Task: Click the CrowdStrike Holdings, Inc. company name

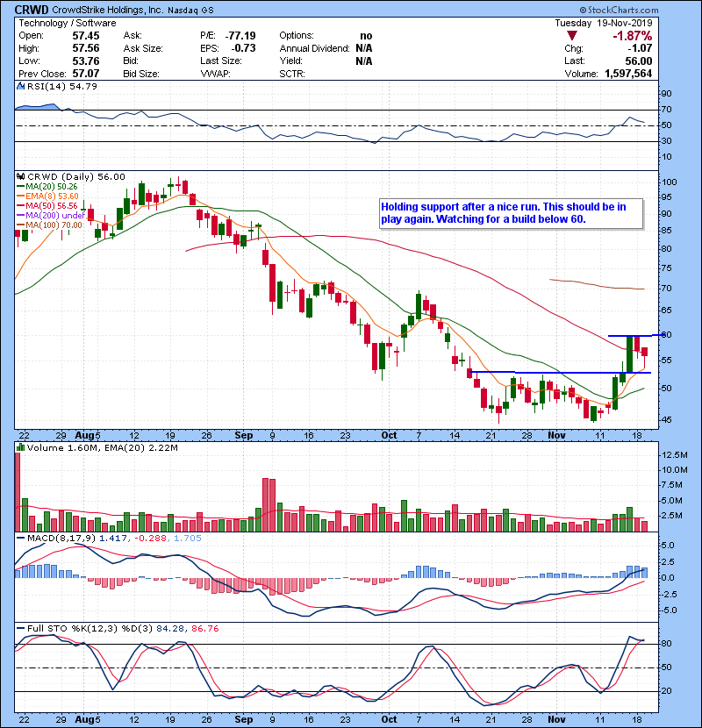Action: click(107, 10)
